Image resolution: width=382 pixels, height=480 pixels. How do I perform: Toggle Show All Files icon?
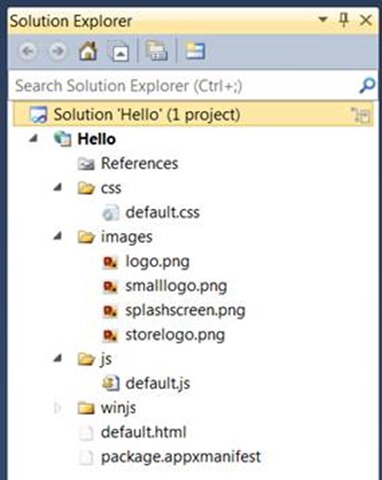pos(157,51)
